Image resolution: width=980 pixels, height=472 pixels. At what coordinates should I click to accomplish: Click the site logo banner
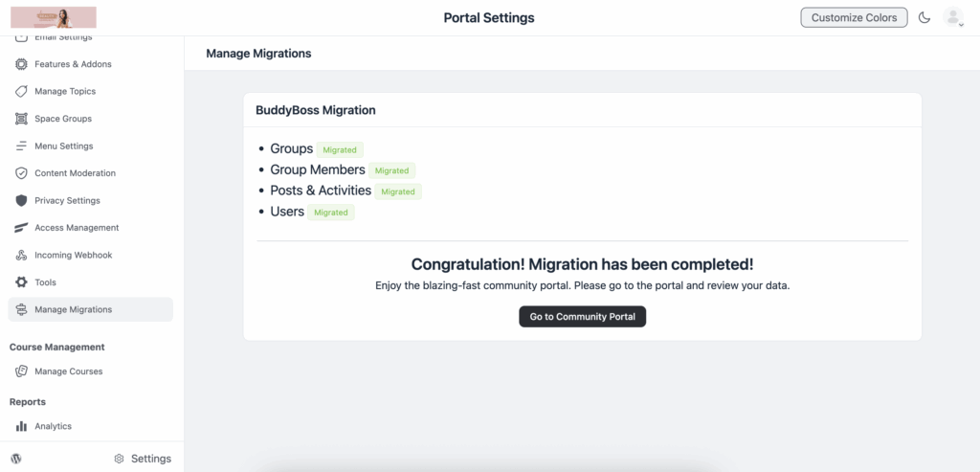[x=54, y=17]
